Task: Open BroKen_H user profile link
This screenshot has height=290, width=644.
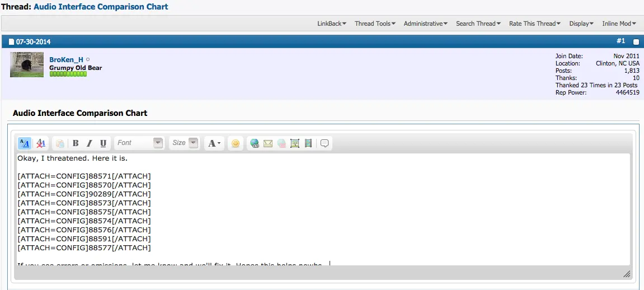Action: 66,59
